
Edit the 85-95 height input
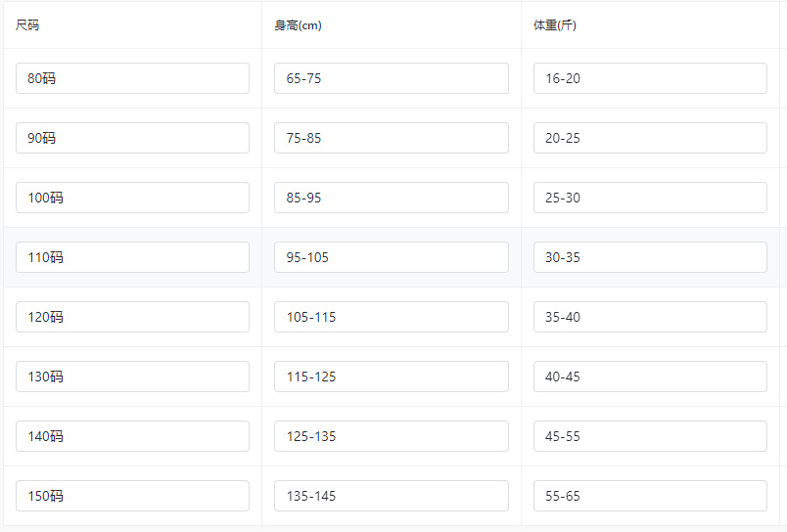tap(391, 198)
